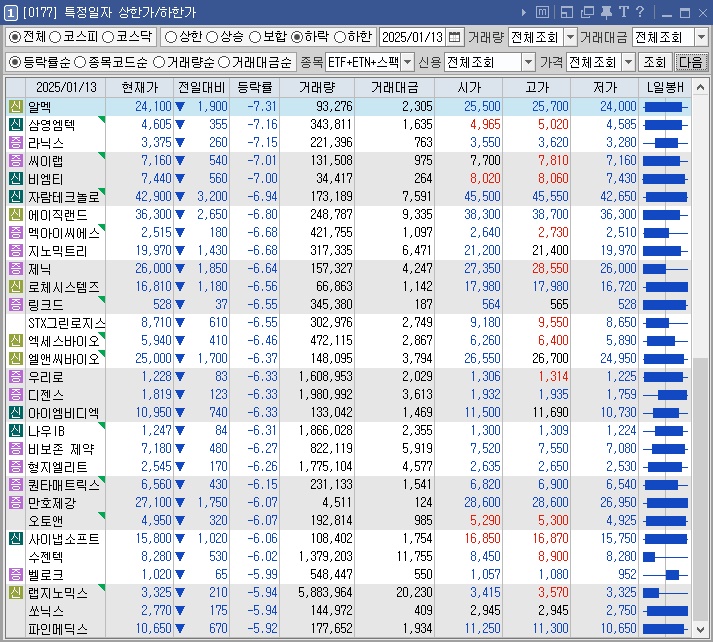
Task: Select the 전체 market radio button
Action: point(15,37)
